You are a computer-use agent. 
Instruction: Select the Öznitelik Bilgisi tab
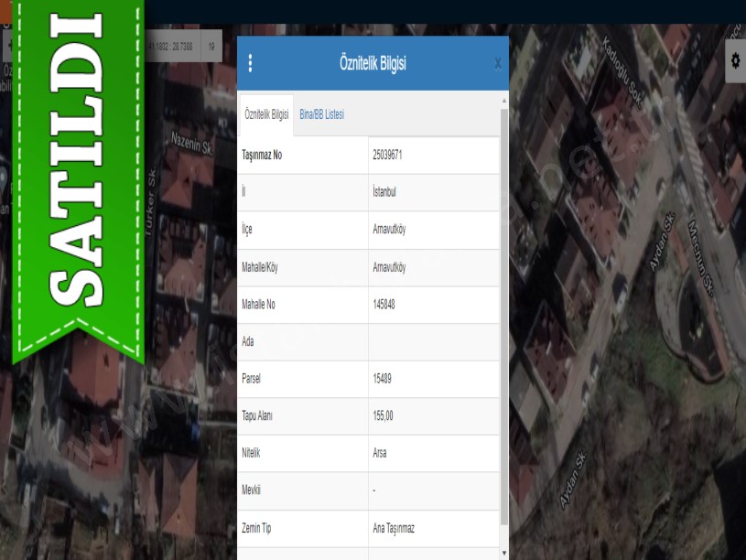[266, 114]
